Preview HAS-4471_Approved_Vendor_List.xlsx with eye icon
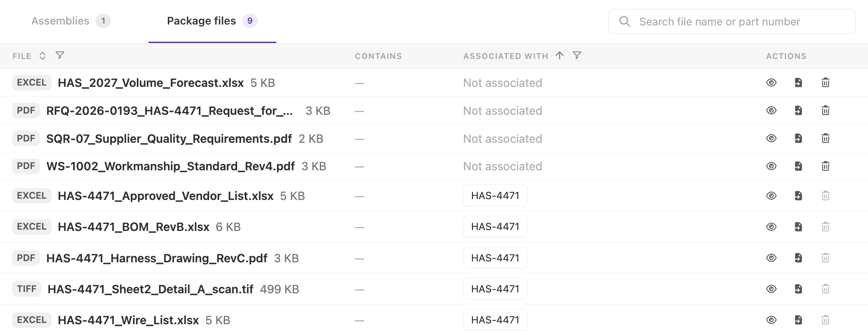This screenshot has height=335, width=868. [771, 196]
